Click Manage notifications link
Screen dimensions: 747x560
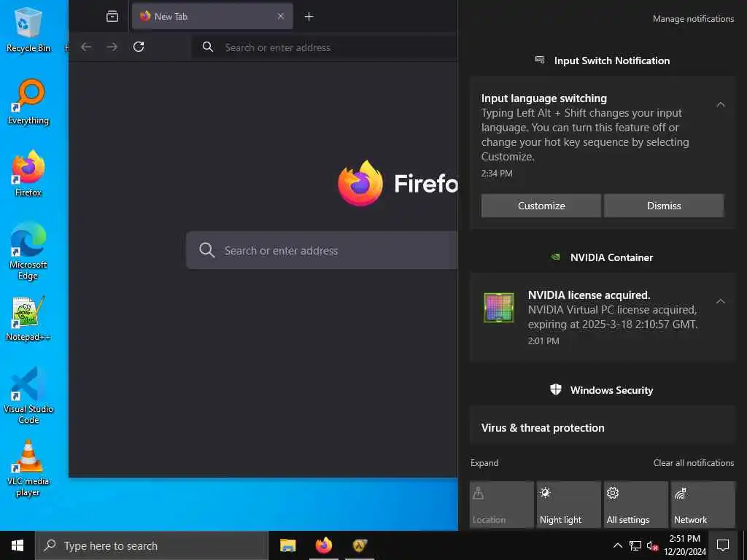[x=693, y=19]
